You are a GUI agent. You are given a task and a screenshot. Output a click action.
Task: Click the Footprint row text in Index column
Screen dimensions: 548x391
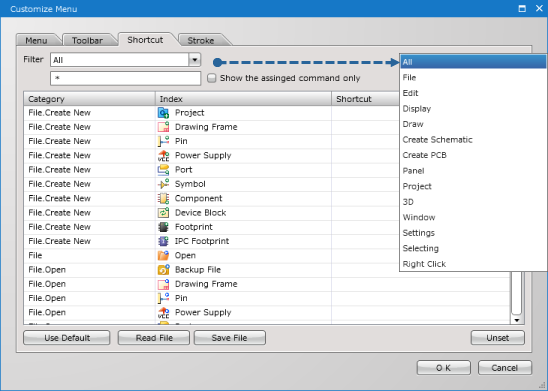coord(194,227)
